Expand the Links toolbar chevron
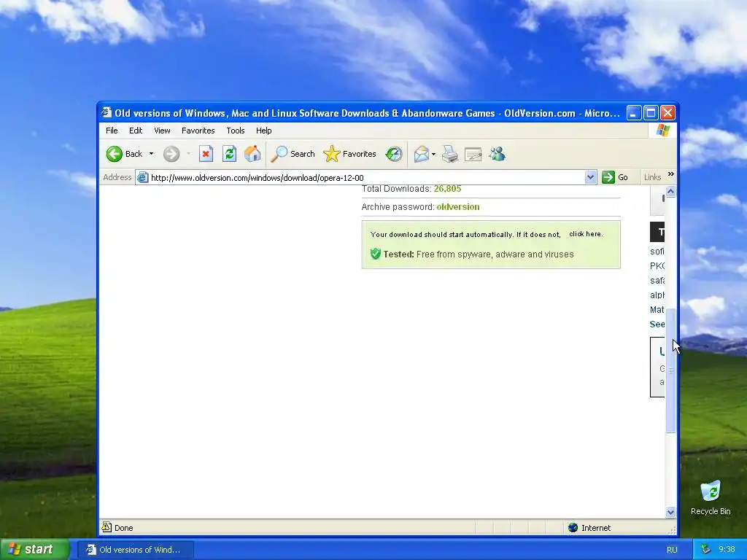The image size is (747, 560). click(x=671, y=174)
